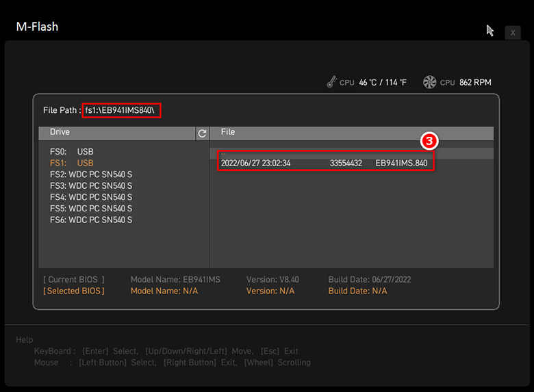Select drive FS2: WDC PC SN540 S
The height and width of the screenshot is (392, 534).
(x=91, y=174)
